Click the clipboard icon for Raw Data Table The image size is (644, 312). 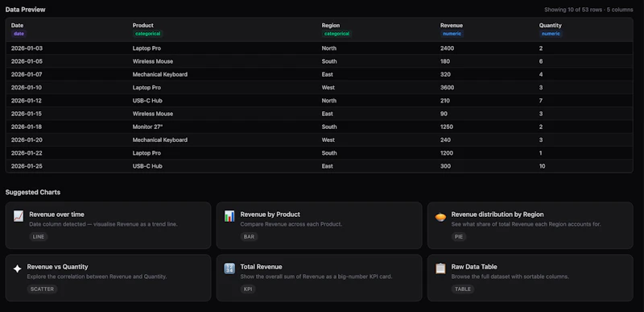coord(440,268)
